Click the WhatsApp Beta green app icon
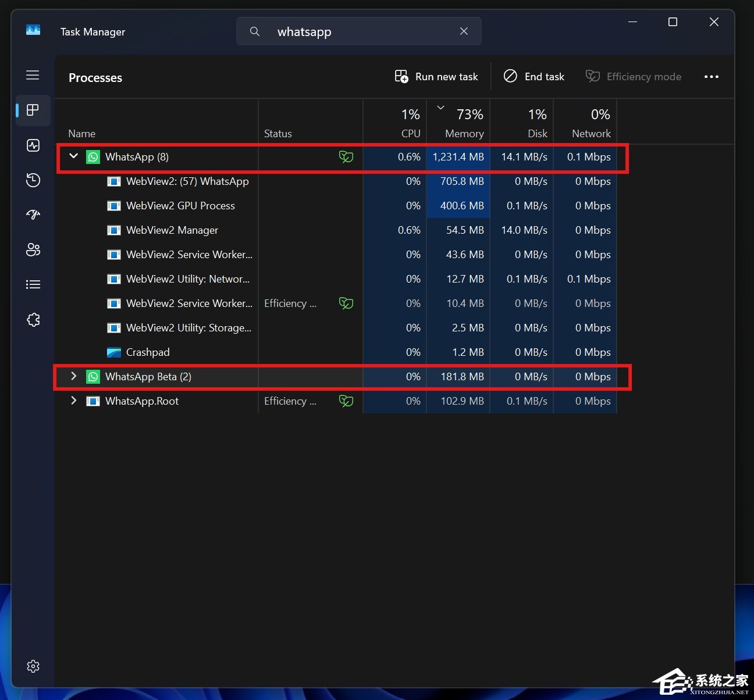The image size is (754, 700). tap(93, 377)
